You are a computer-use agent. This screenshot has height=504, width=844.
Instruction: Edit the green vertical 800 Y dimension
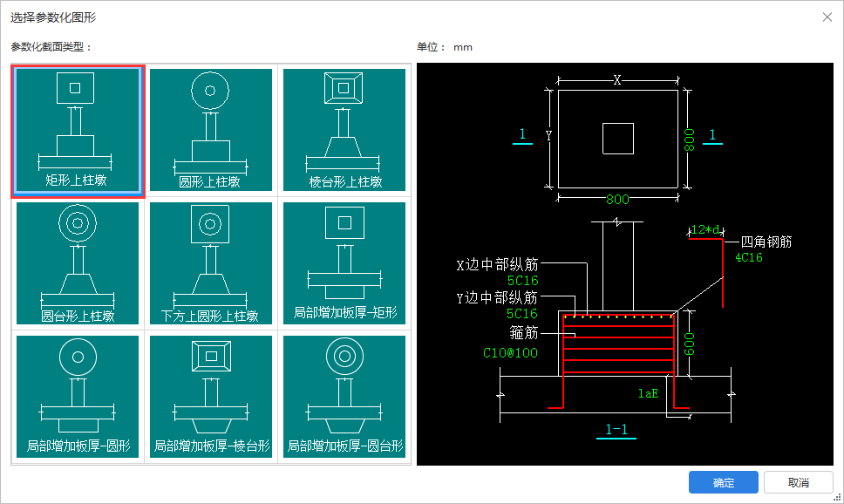click(x=689, y=140)
